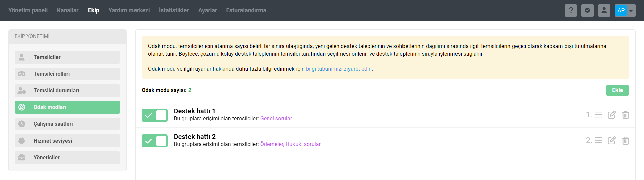
Task: Open the Kanallar menu item
Action: point(68,10)
